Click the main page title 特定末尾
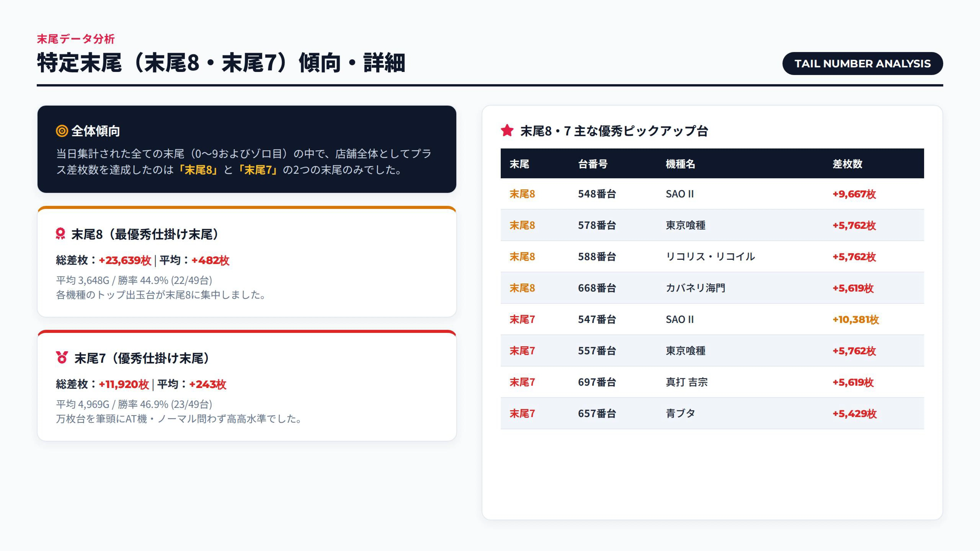The image size is (980, 551). coord(221,63)
